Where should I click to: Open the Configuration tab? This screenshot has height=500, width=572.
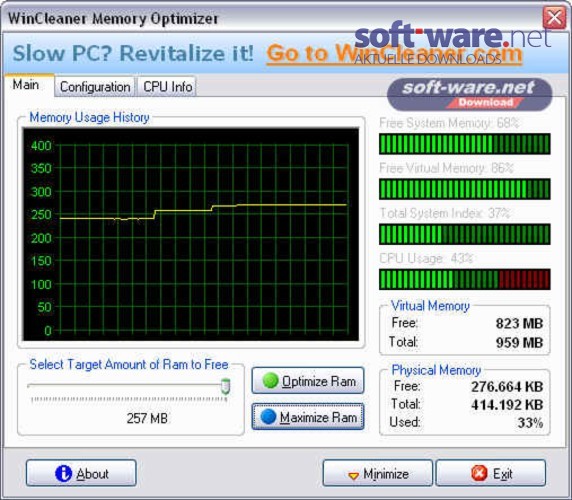pyautogui.click(x=95, y=87)
